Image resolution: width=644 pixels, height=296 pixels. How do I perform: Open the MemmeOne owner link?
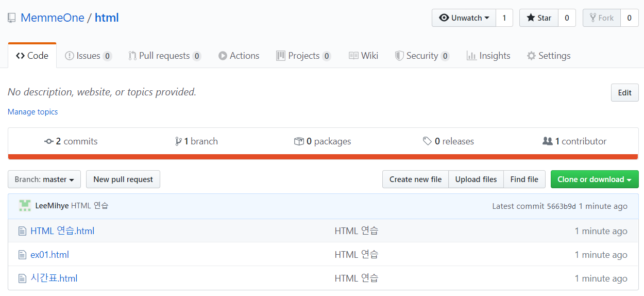(x=52, y=18)
